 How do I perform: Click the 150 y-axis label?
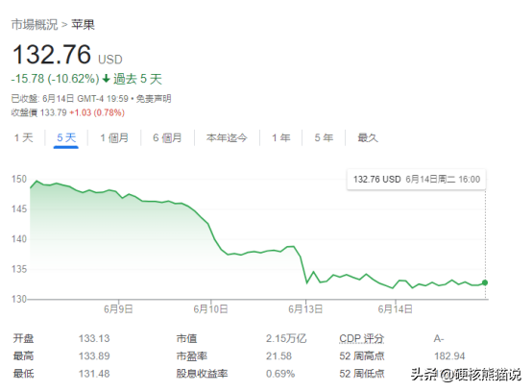tap(19, 179)
